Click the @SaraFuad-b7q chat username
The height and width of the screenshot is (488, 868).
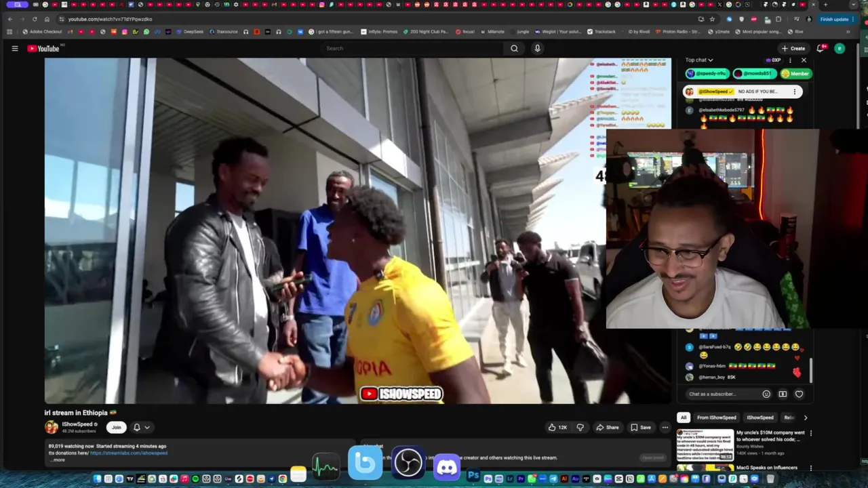pyautogui.click(x=714, y=347)
